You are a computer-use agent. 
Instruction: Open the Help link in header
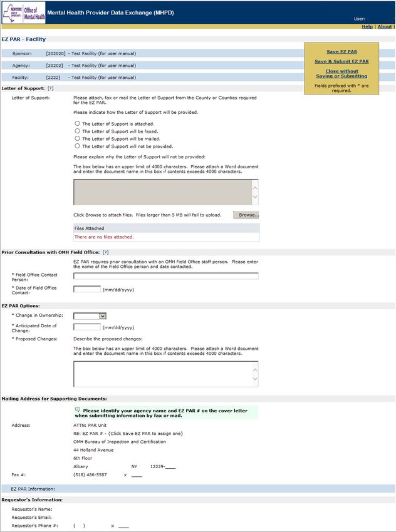[x=367, y=27]
